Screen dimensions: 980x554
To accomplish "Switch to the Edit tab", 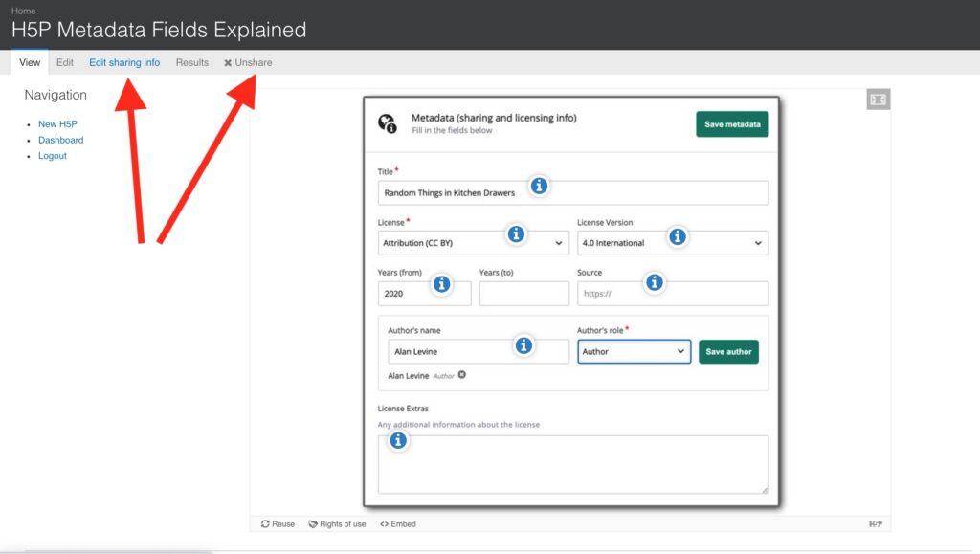I will click(x=64, y=62).
